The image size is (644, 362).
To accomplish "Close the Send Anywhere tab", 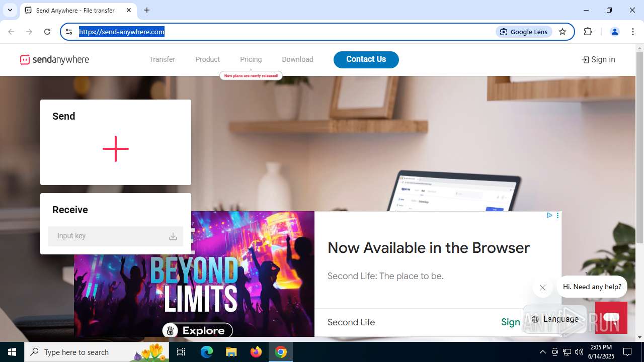I will 129,10.
